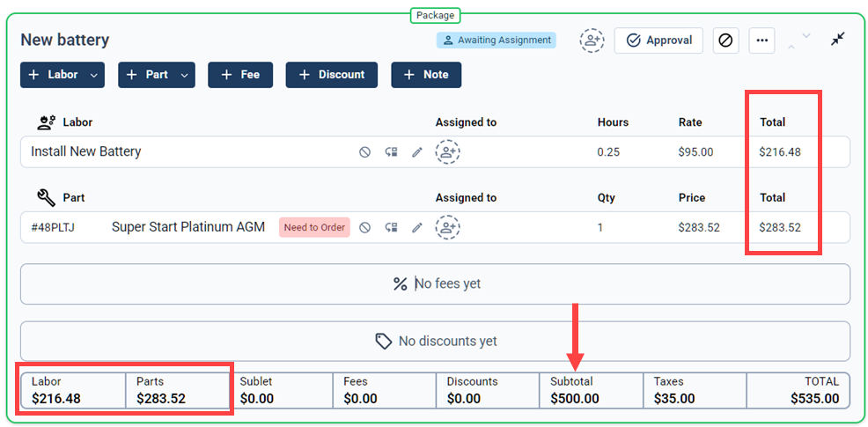Image resolution: width=868 pixels, height=427 pixels.
Task: Click part number #48PLTJ
Action: (53, 227)
